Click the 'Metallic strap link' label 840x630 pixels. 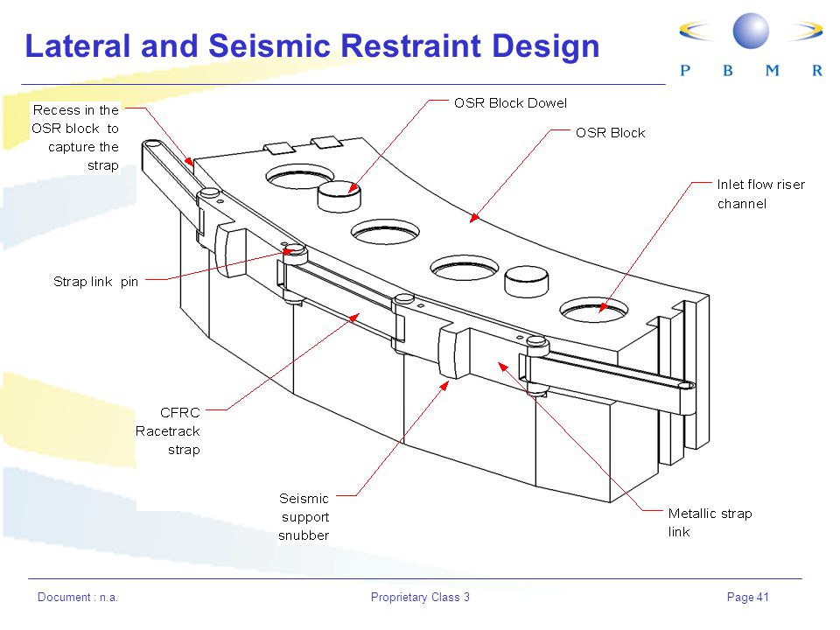click(x=710, y=522)
